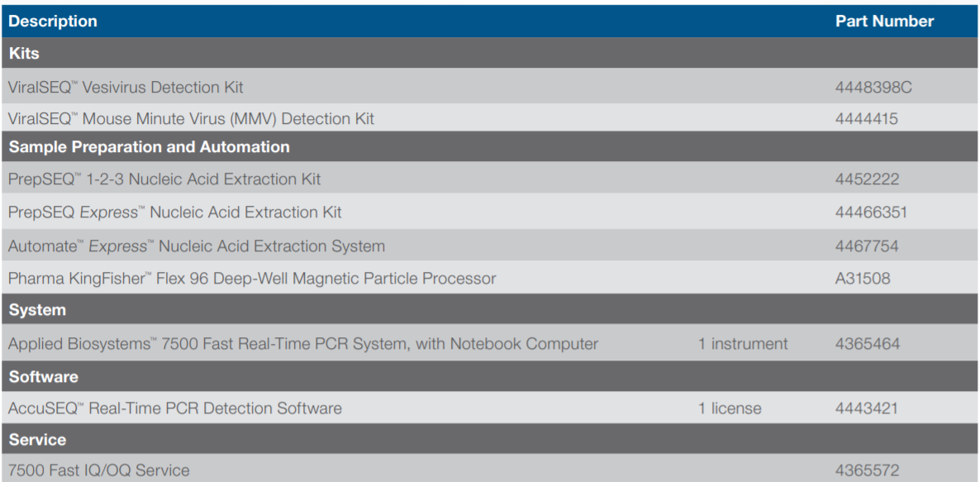Click Automate Express Nucleic Acid Extraction System

click(197, 246)
